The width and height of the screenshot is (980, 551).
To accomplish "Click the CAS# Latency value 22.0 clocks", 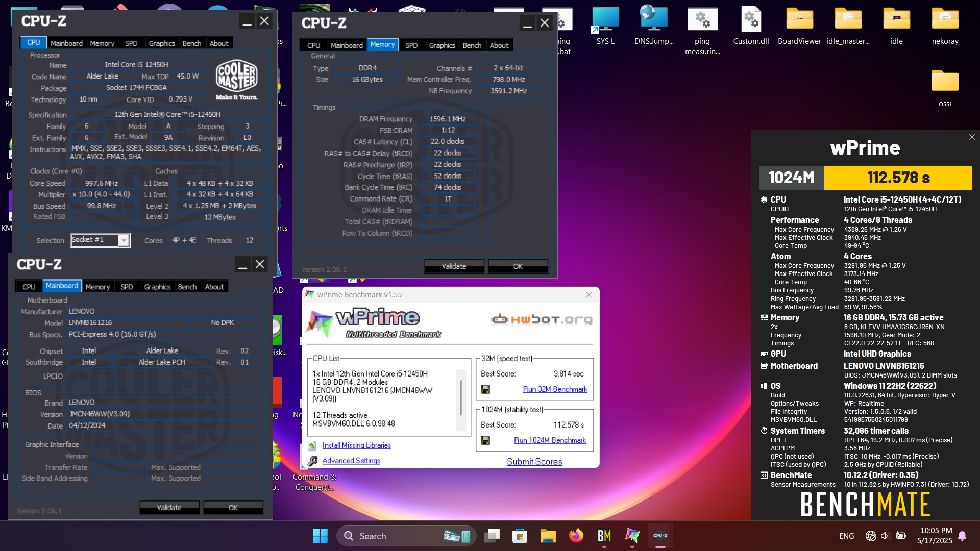I will point(447,141).
